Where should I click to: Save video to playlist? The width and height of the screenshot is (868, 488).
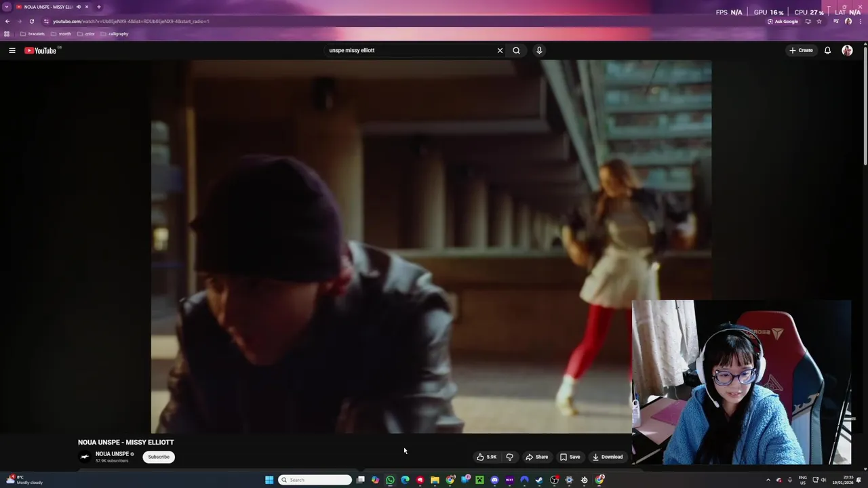point(570,457)
